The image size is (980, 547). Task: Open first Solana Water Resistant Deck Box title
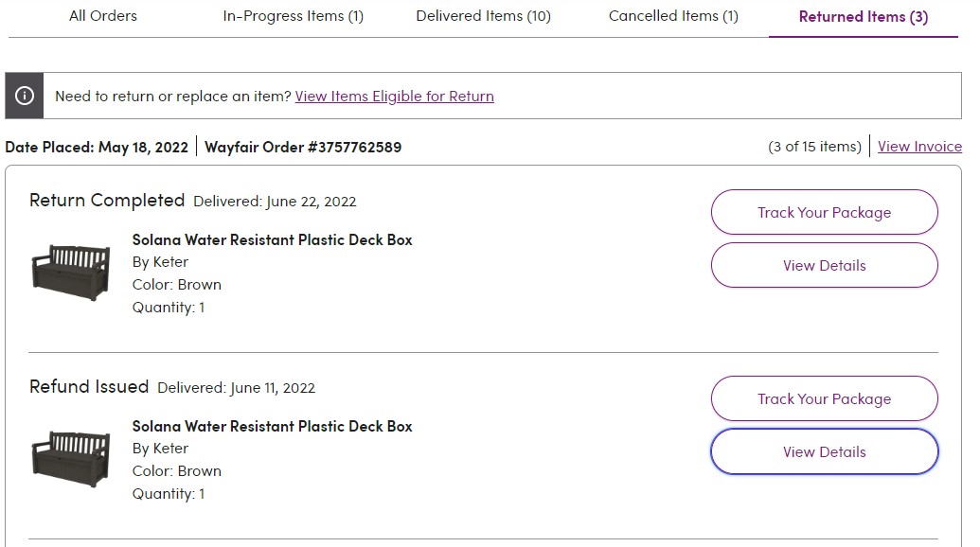click(x=272, y=239)
